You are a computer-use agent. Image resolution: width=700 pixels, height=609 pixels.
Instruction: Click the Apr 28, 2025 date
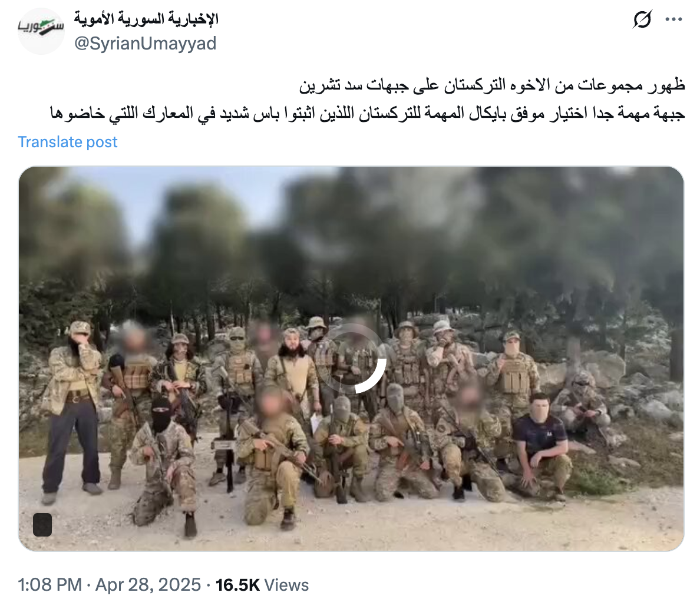click(x=148, y=584)
